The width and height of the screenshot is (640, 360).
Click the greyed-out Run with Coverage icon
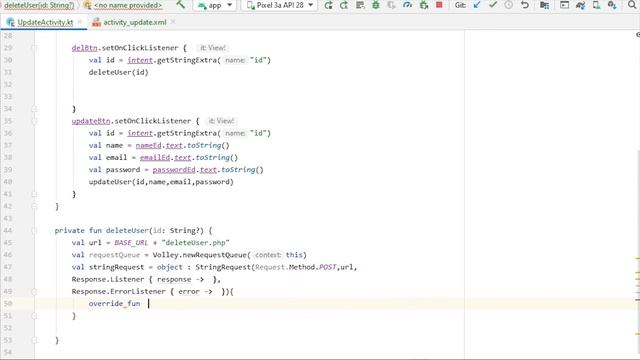point(391,5)
